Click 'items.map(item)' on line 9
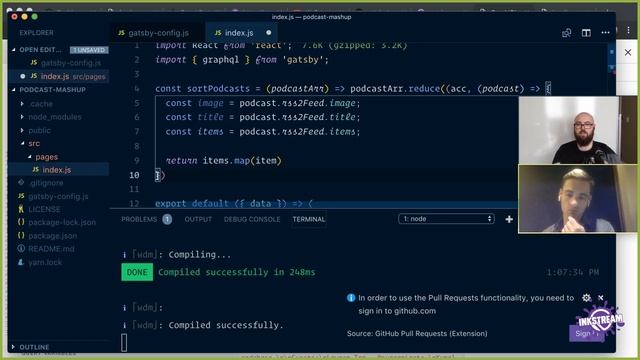This screenshot has width=640, height=360. click(242, 160)
